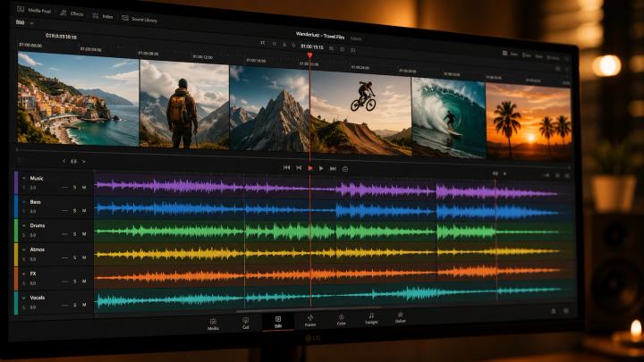The image size is (644, 362).
Task: Jump to the last frame
Action: point(333,169)
